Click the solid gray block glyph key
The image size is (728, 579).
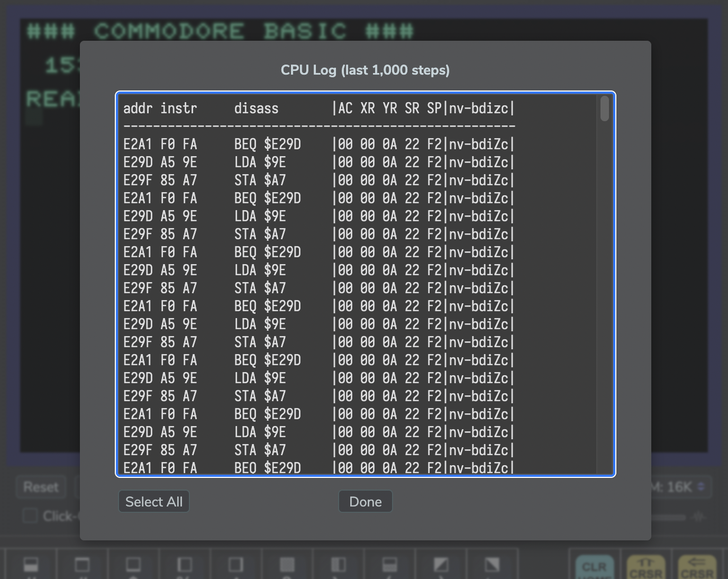[287, 564]
